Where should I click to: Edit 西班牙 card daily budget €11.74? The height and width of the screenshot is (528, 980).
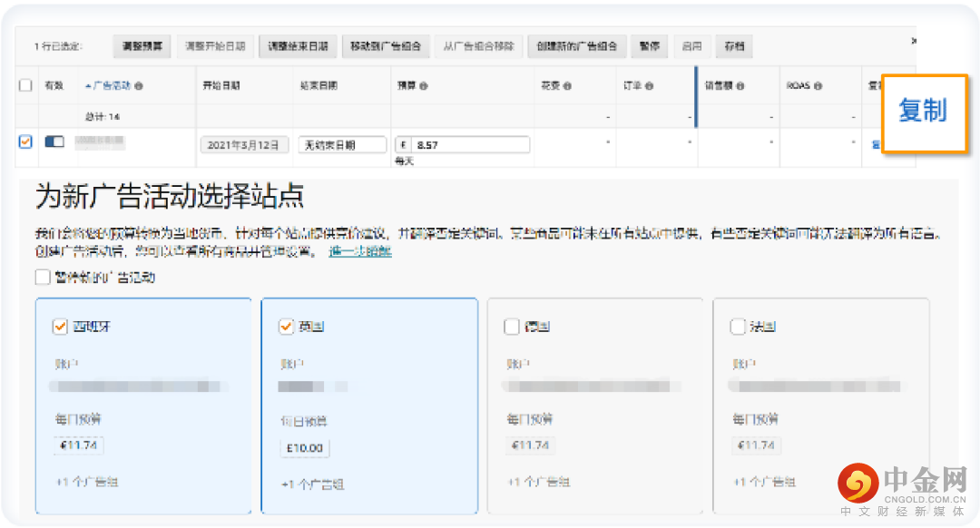pyautogui.click(x=79, y=445)
